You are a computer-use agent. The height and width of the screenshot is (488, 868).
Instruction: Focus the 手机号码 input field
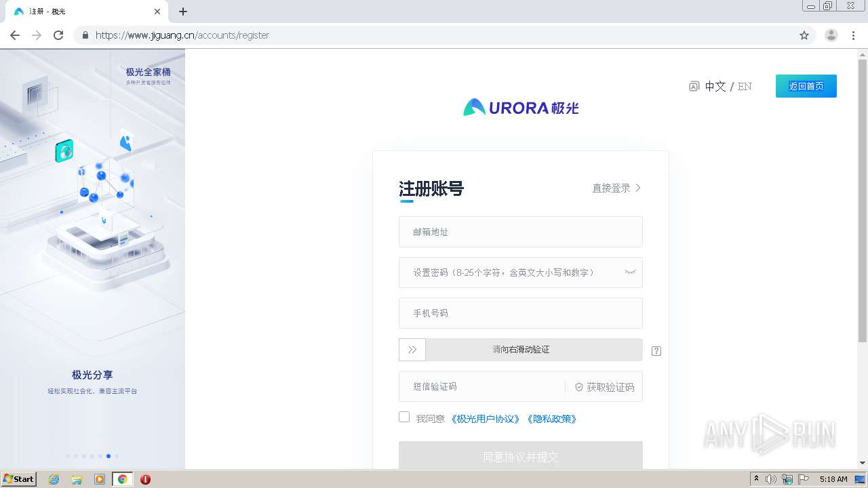point(521,313)
